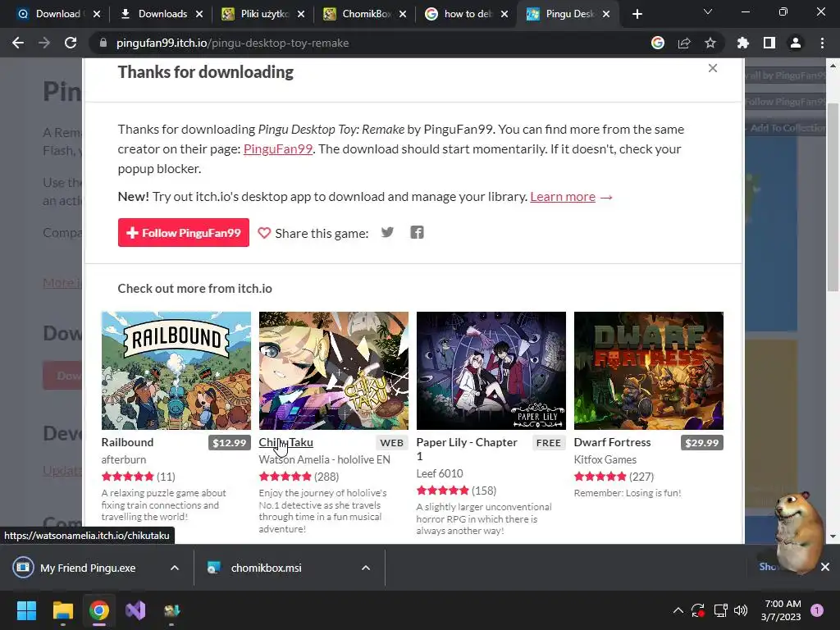Open the tab search dropdown
This screenshot has width=840, height=630.
click(708, 11)
